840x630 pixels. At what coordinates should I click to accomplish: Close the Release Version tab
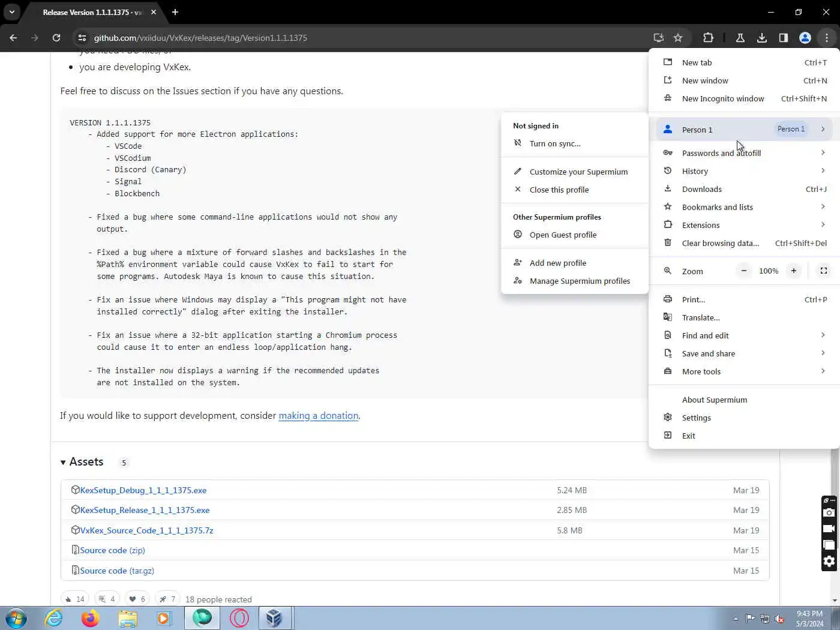pyautogui.click(x=154, y=12)
